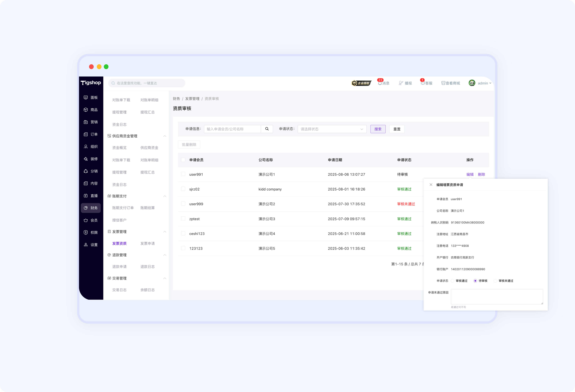Screen dimensions: 575x392
Task: Go to 订单 in the sidebar
Action: click(x=91, y=134)
